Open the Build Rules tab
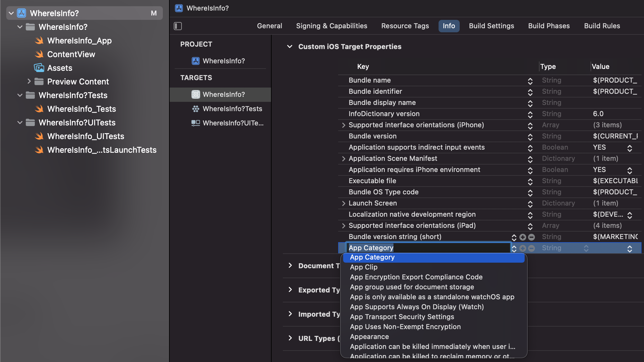Viewport: 644px width, 362px height. (602, 26)
